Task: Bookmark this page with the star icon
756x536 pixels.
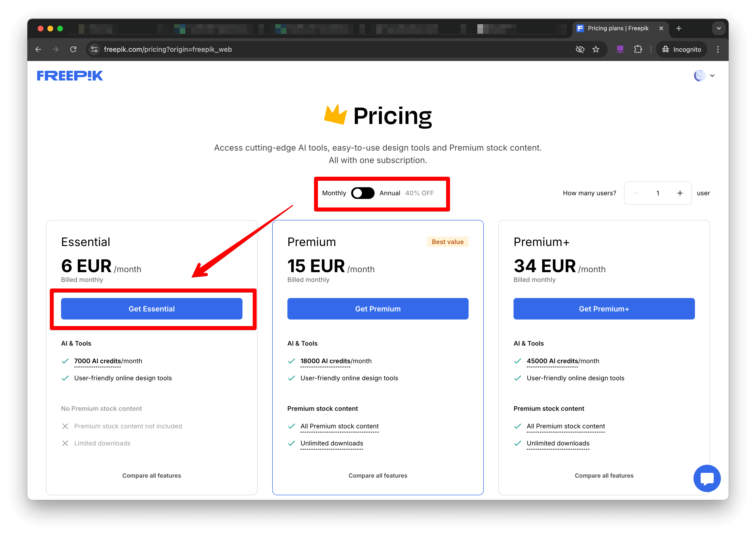Action: [x=596, y=50]
